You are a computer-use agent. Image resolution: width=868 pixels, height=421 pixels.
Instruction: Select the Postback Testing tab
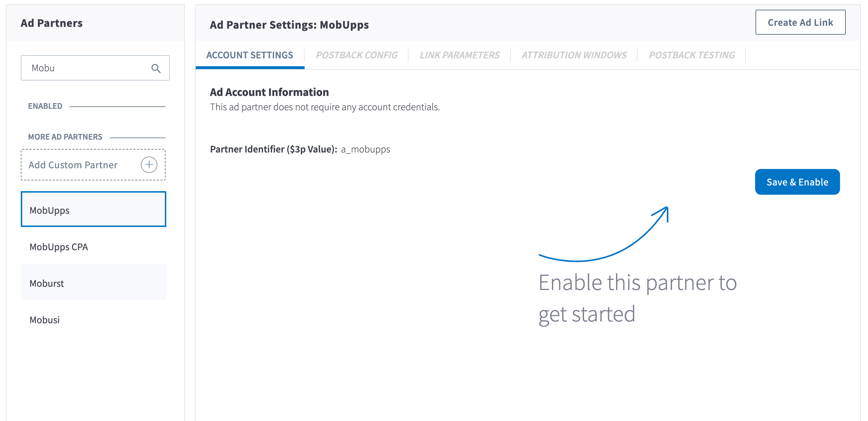692,55
